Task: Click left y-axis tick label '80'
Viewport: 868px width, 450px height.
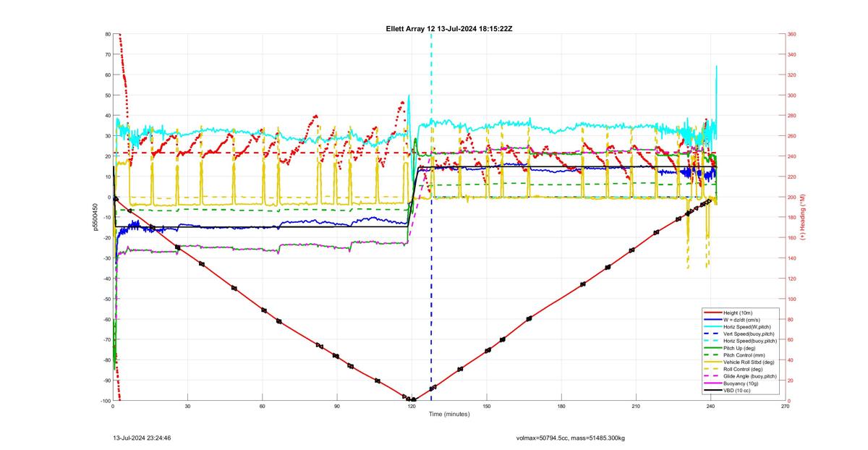Action: (x=107, y=34)
